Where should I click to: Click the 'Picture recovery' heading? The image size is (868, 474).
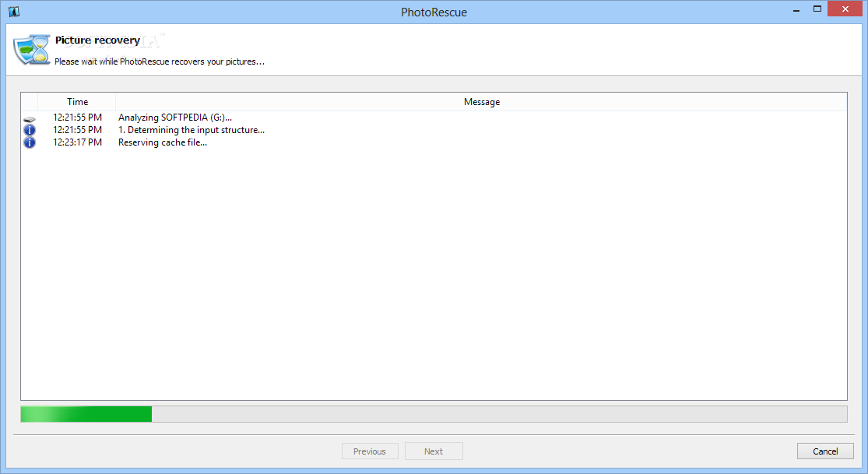[x=97, y=40]
